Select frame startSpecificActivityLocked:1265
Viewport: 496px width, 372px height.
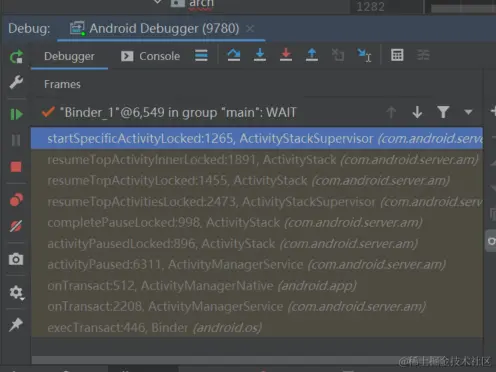point(257,138)
